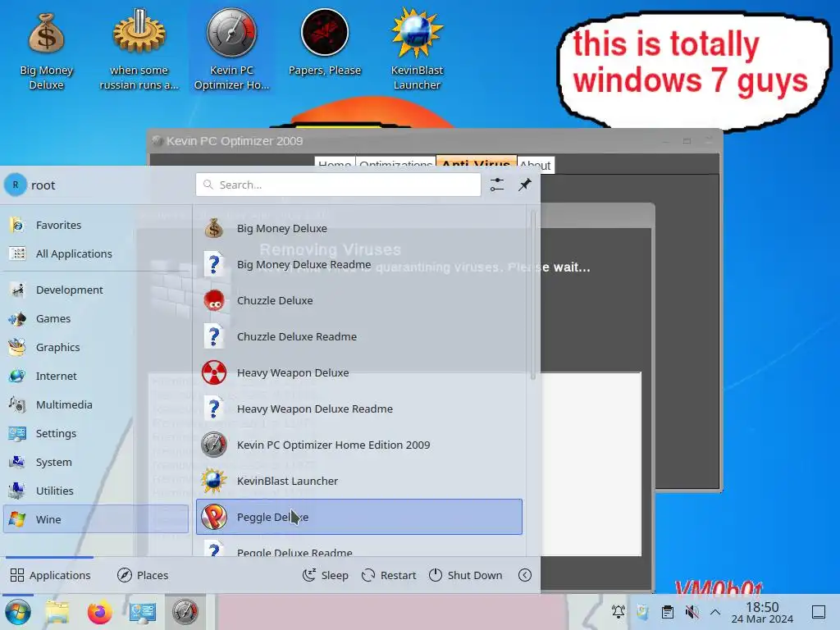Viewport: 840px width, 630px height.
Task: Open Heavy Weapon Deluxe Readme entry
Action: tap(359, 409)
